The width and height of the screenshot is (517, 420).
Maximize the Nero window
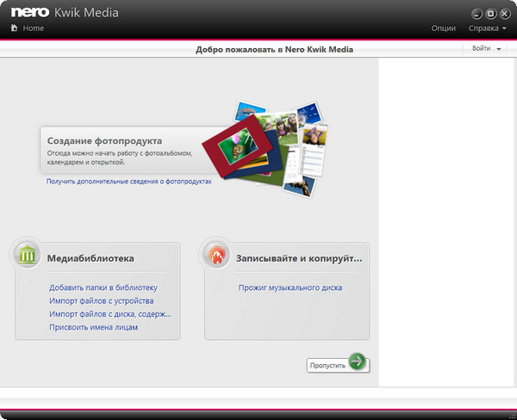pos(491,14)
